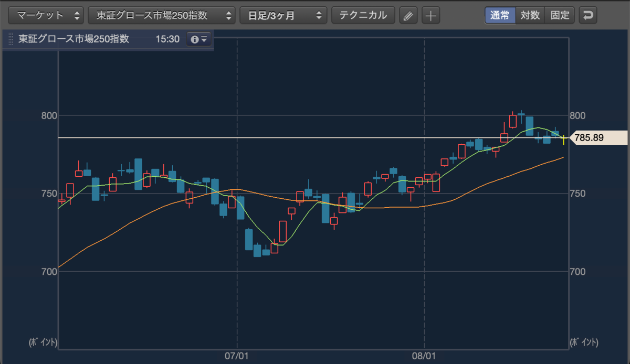Viewport: 630px width, 364px height.
Task: Click the 東証グロース市場250指数 legend label
Action: pos(73,39)
